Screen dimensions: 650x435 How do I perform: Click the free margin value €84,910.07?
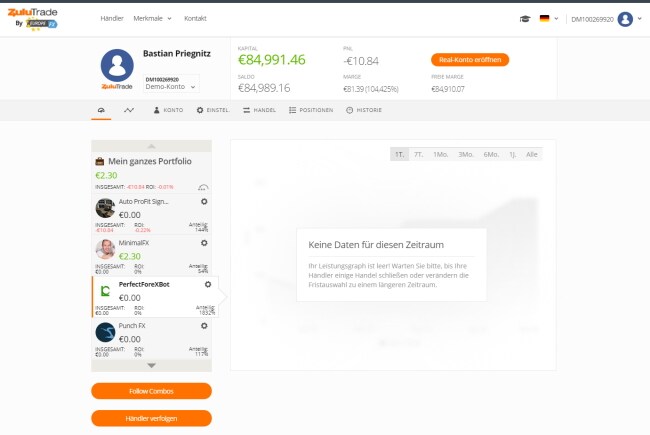(448, 89)
